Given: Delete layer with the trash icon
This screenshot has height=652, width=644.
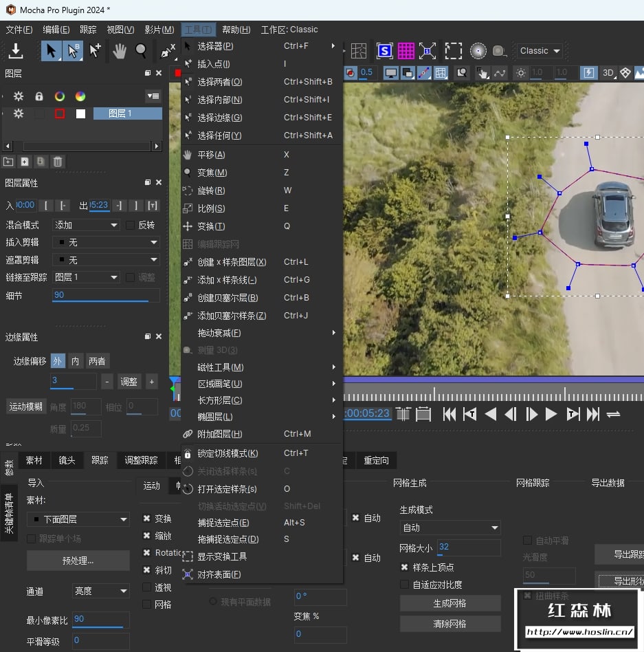Looking at the screenshot, I should tap(58, 162).
